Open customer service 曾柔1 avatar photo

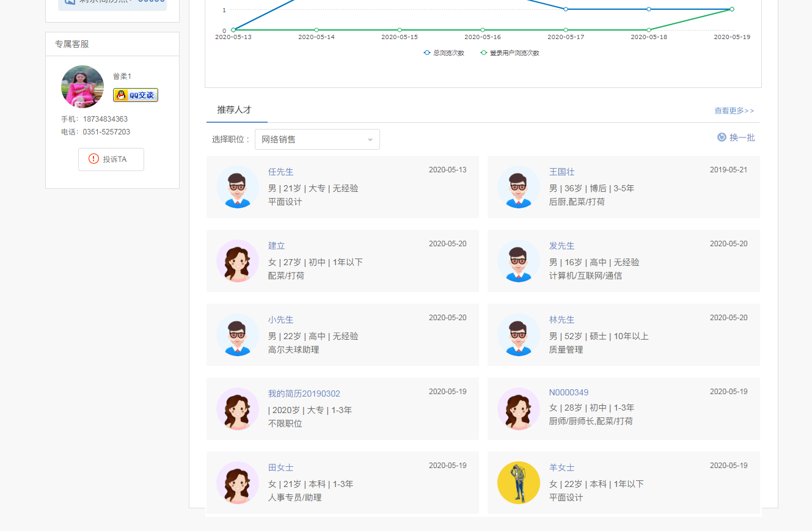click(x=82, y=87)
